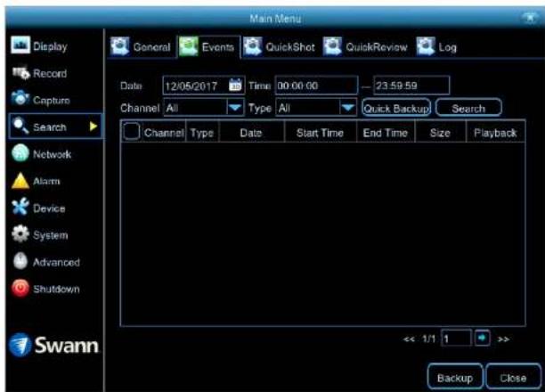Open the Device tools icon
The height and width of the screenshot is (392, 545).
(20, 207)
